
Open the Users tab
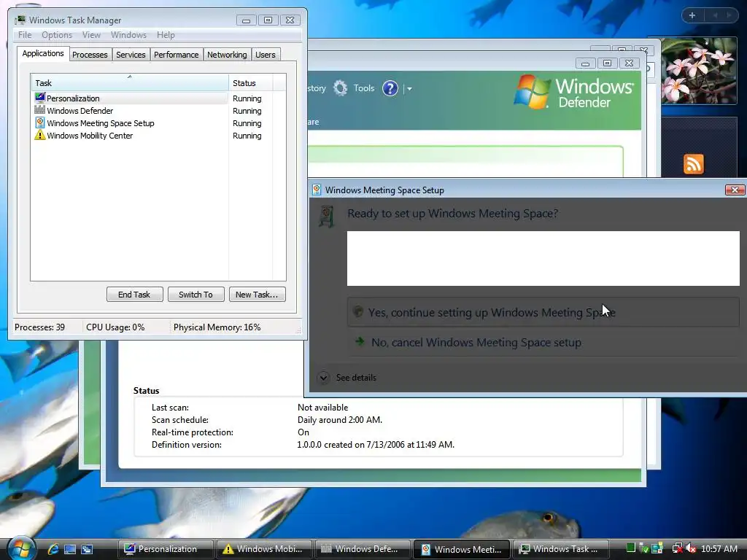pos(265,55)
